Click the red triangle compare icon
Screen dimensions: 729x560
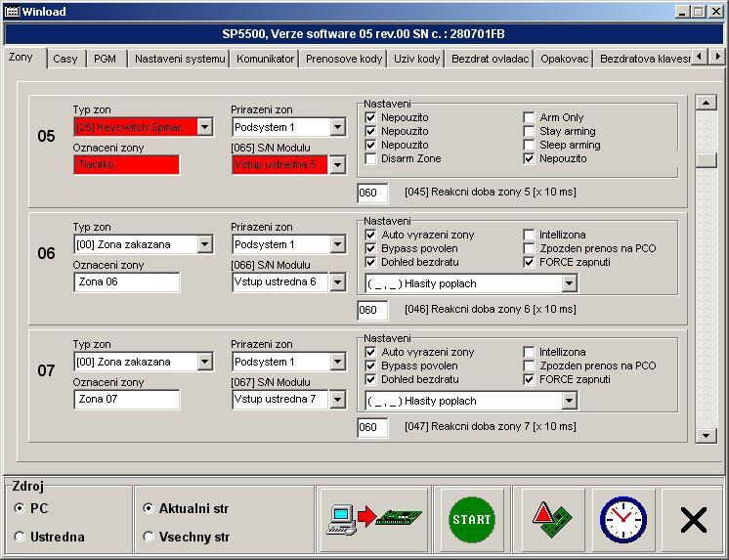pos(552,520)
